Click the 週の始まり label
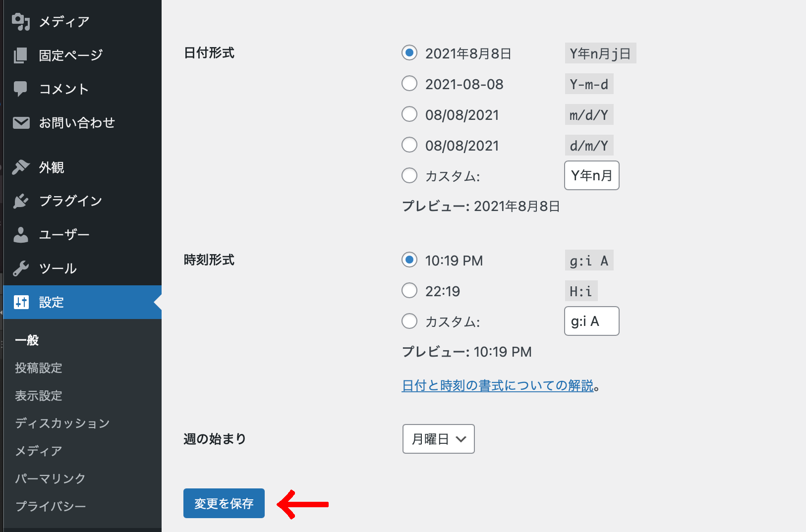 click(x=215, y=439)
